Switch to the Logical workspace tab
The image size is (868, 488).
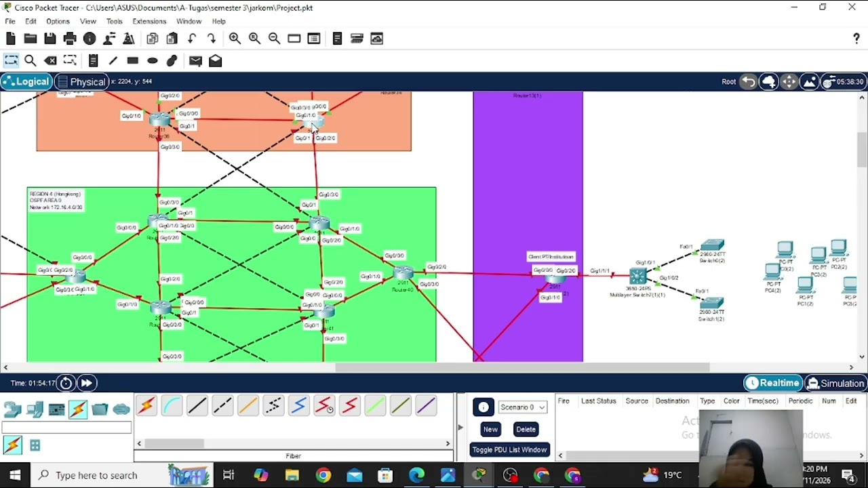pyautogui.click(x=26, y=82)
